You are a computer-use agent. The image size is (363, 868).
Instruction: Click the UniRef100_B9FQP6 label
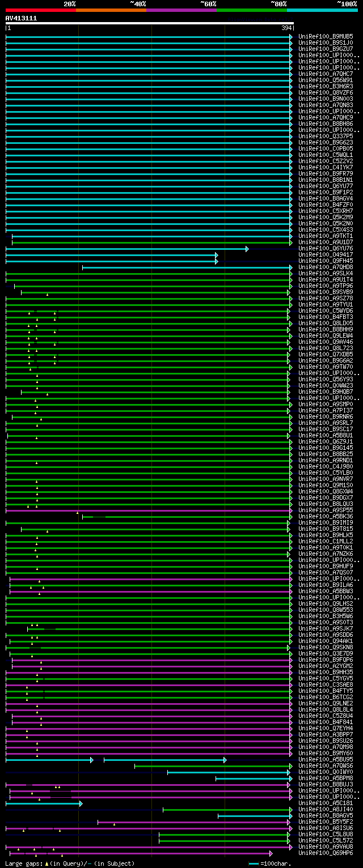(x=326, y=659)
